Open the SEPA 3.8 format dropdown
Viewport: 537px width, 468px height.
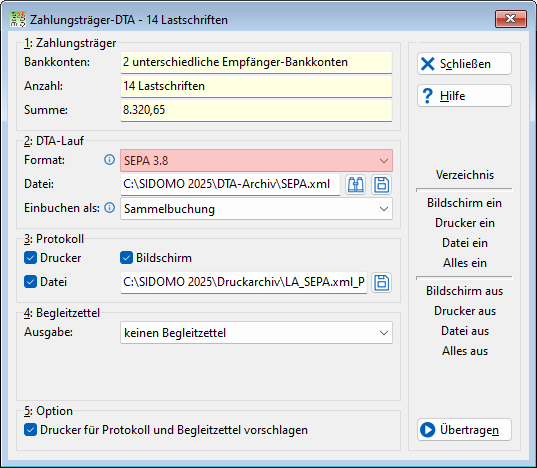click(x=256, y=161)
